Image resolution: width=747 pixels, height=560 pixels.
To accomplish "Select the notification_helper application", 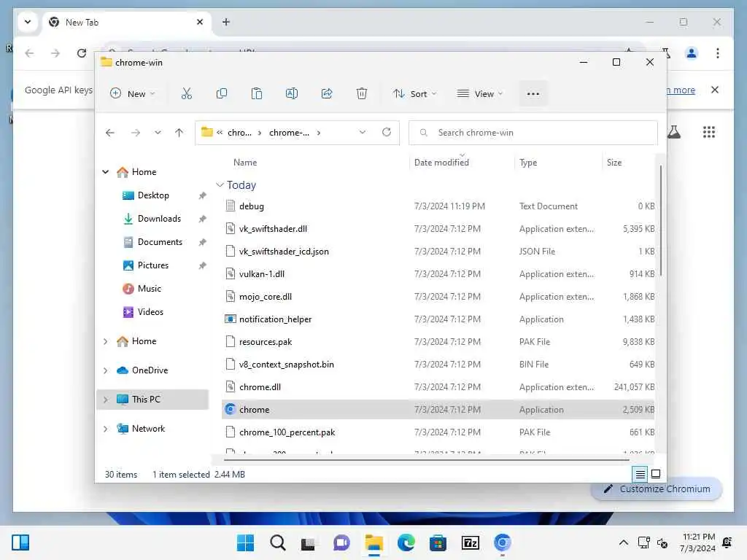I will [x=438, y=319].
